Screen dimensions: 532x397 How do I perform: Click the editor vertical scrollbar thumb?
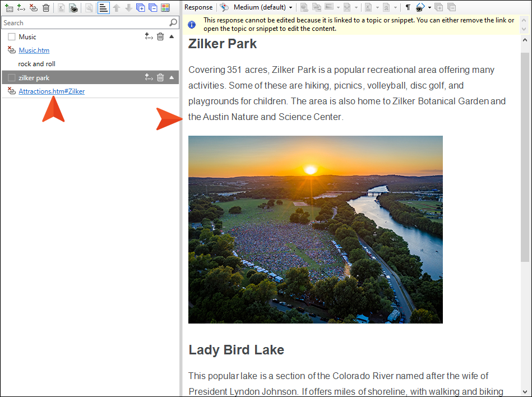(x=525, y=157)
